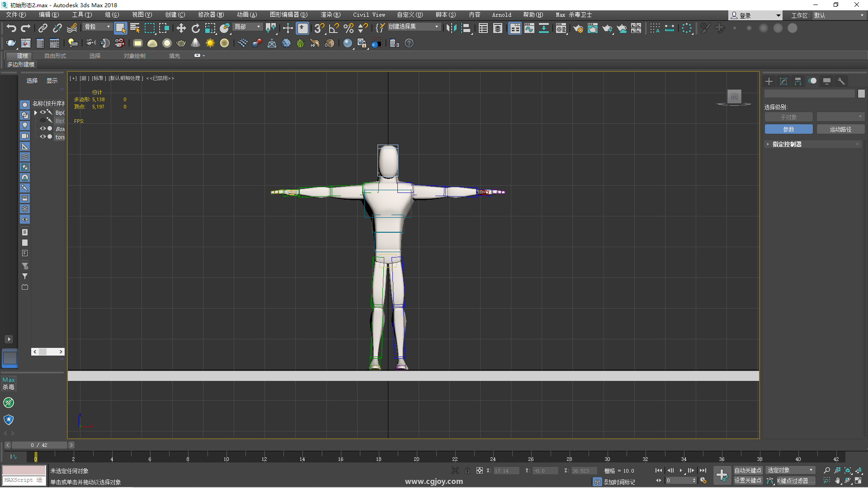Click the object color swatch in command panel

tap(861, 94)
